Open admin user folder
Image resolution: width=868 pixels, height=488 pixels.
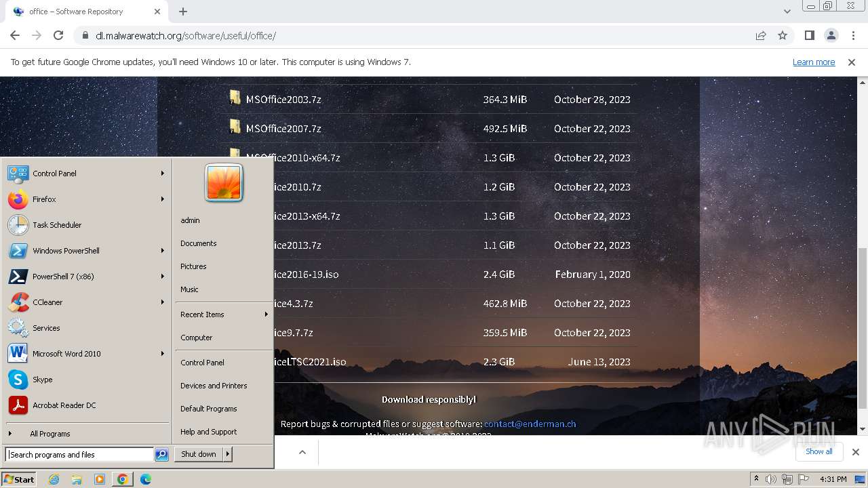click(190, 220)
